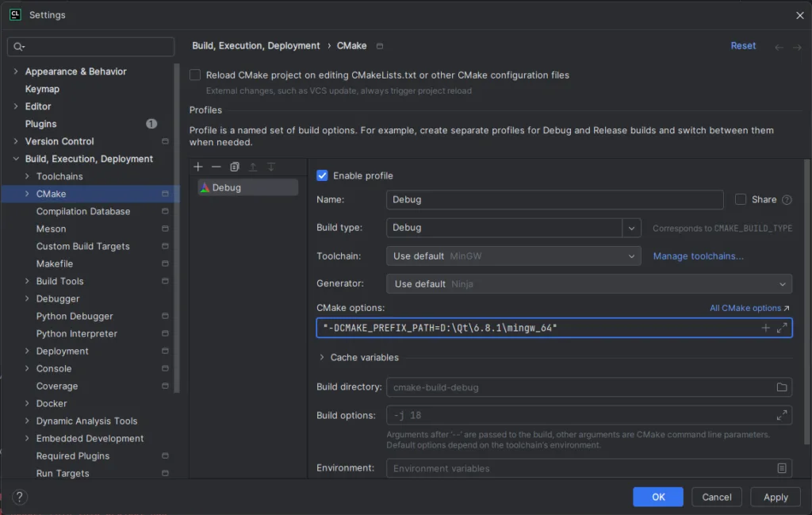Click the profile panel vertical scrollbar
812x515 pixels.
click(x=806, y=301)
